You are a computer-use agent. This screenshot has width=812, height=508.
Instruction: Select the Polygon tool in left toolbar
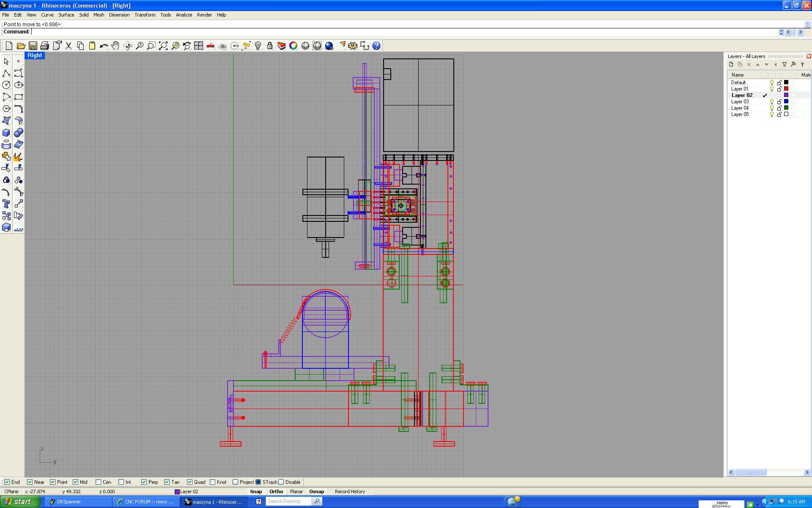coord(6,109)
